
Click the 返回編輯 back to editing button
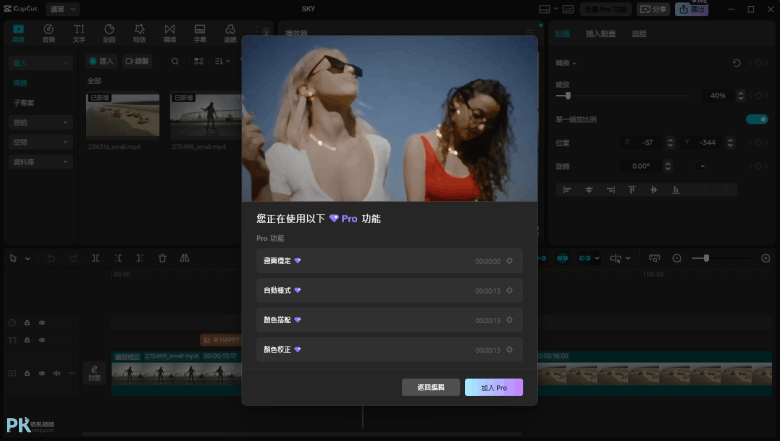(x=431, y=387)
